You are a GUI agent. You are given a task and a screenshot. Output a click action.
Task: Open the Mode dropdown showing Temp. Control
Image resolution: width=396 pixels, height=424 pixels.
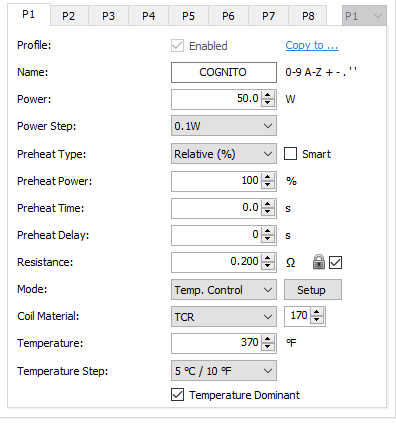pyautogui.click(x=224, y=289)
